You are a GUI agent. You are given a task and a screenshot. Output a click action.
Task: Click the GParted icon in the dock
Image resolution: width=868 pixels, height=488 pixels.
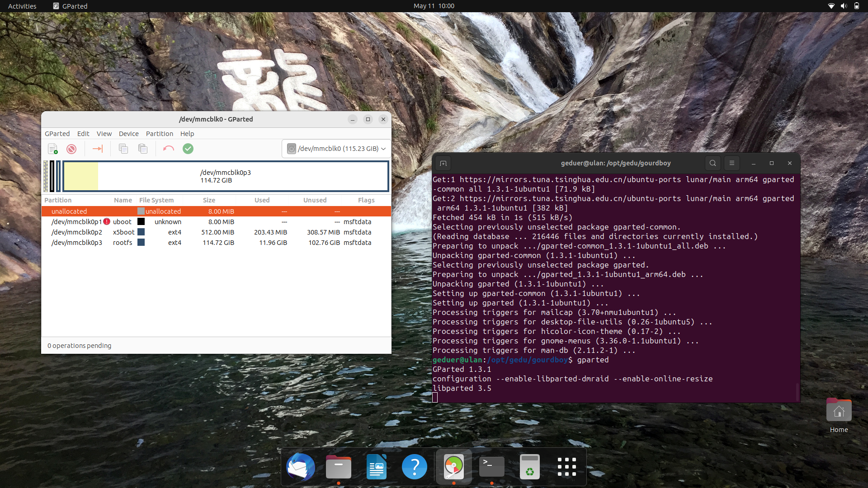pos(454,467)
